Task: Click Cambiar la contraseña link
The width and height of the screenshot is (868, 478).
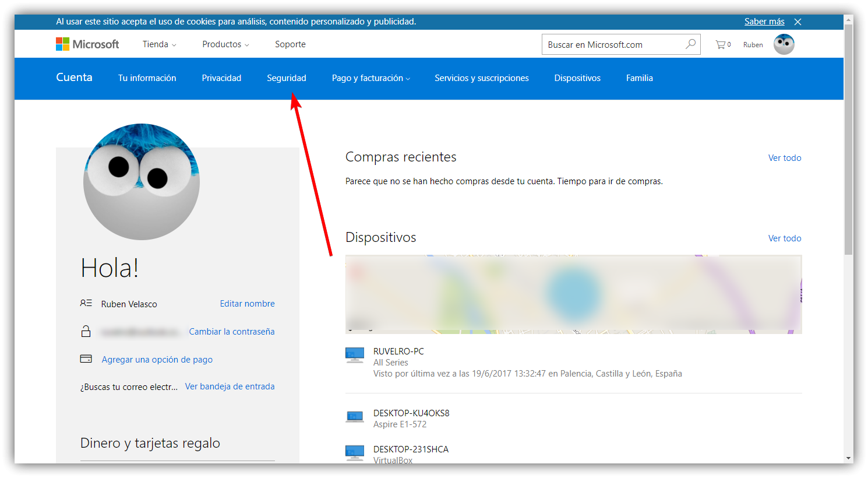Action: (232, 332)
